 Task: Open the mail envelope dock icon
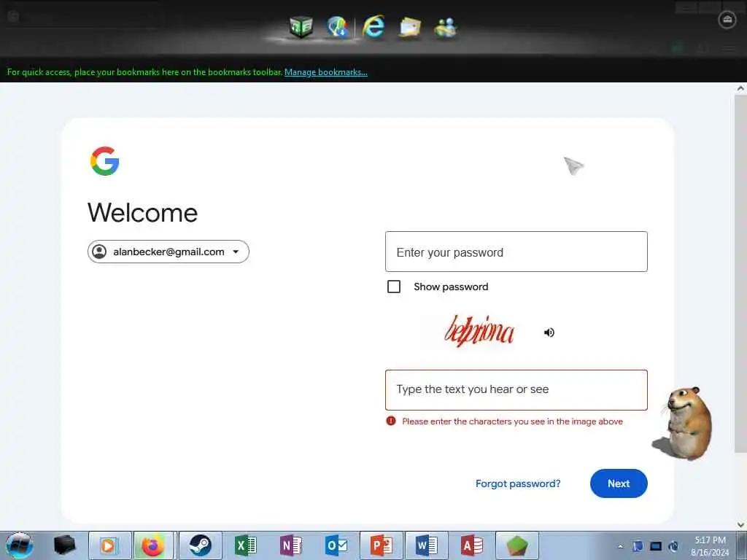(410, 27)
